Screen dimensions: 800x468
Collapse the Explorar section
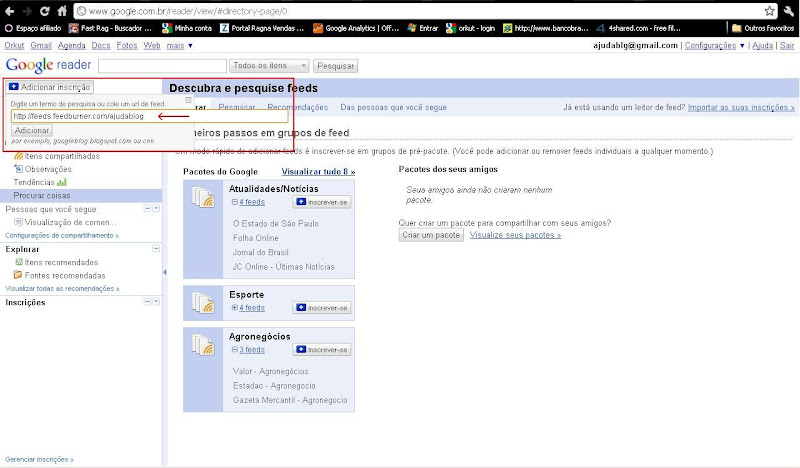tap(156, 249)
